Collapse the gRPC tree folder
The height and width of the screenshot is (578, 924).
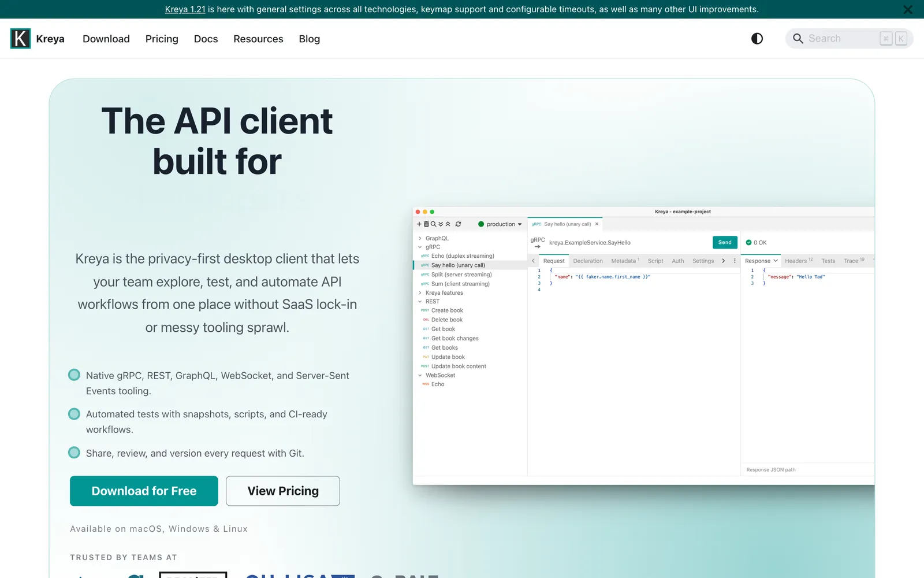click(x=420, y=247)
